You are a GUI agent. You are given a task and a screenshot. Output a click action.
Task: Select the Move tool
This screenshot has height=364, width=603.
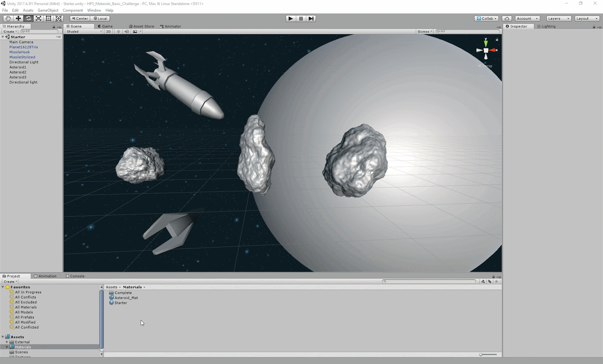tap(18, 18)
